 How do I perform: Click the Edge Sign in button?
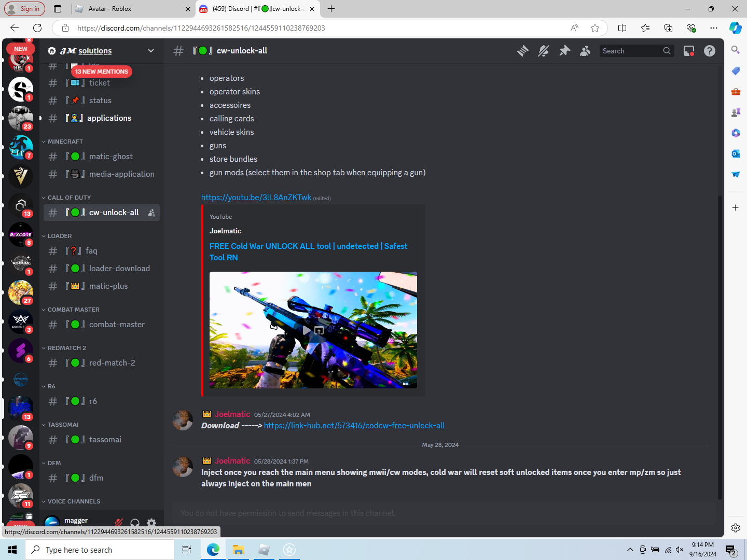(x=24, y=9)
